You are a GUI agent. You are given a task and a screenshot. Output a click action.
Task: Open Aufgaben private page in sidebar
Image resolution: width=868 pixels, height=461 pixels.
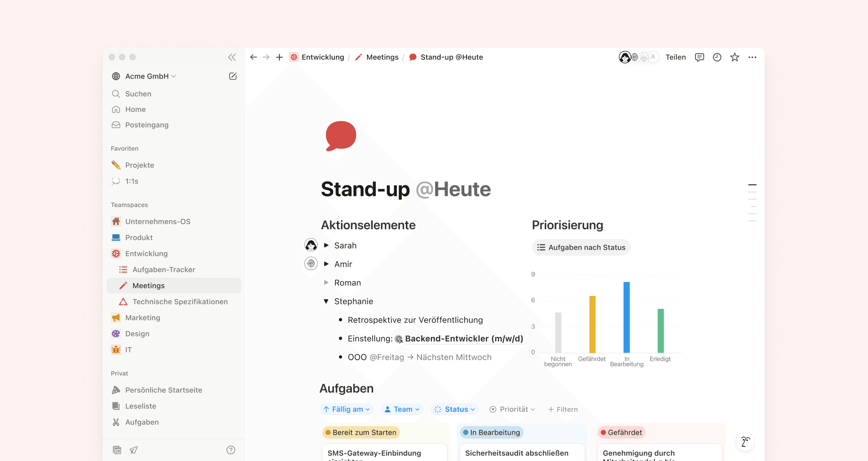pos(174,422)
